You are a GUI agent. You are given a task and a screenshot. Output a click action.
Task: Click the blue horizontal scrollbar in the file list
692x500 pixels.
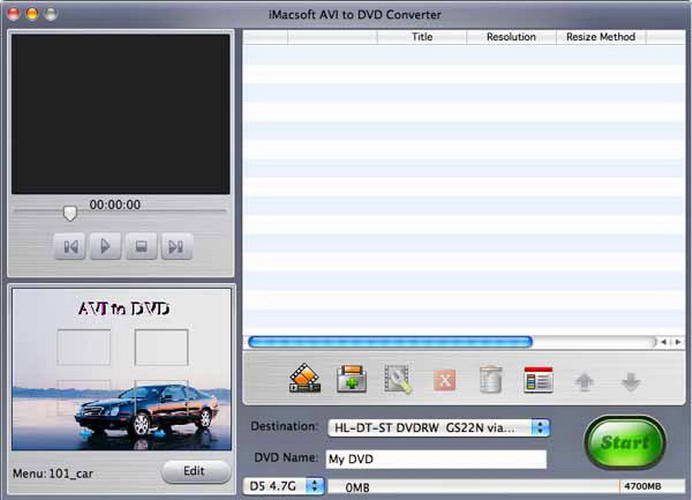(x=390, y=342)
